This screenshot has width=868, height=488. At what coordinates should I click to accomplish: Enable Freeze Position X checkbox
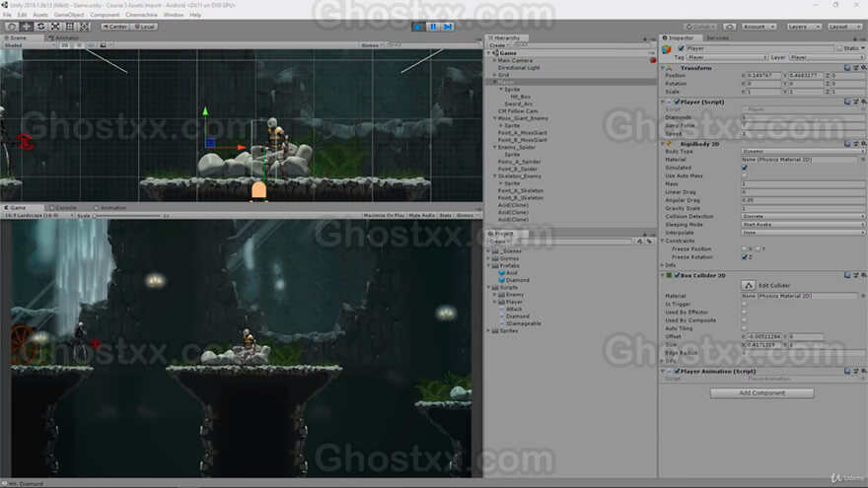click(745, 249)
